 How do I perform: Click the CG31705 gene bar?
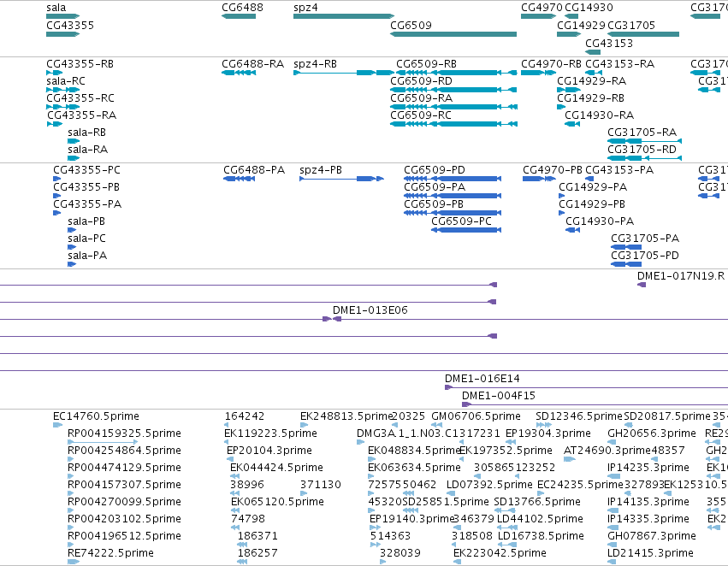[x=643, y=34]
